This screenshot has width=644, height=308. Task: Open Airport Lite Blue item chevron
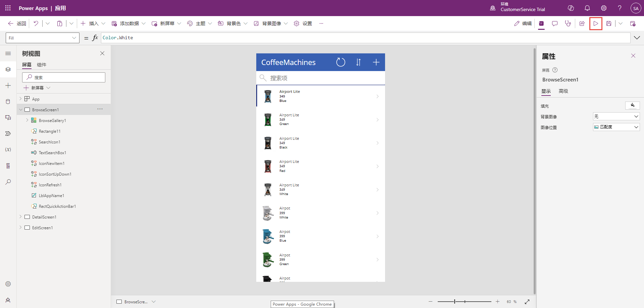pyautogui.click(x=377, y=97)
